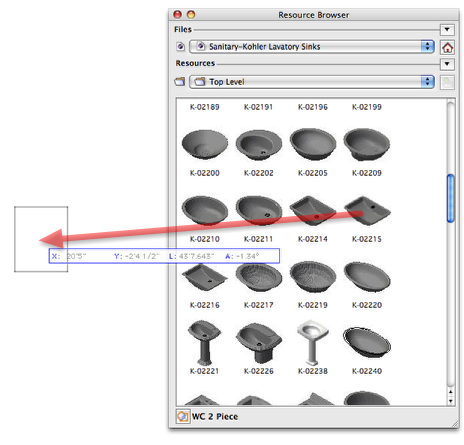Select the K-02205 sink thumbnail
The width and height of the screenshot is (464, 445).
coord(313,144)
